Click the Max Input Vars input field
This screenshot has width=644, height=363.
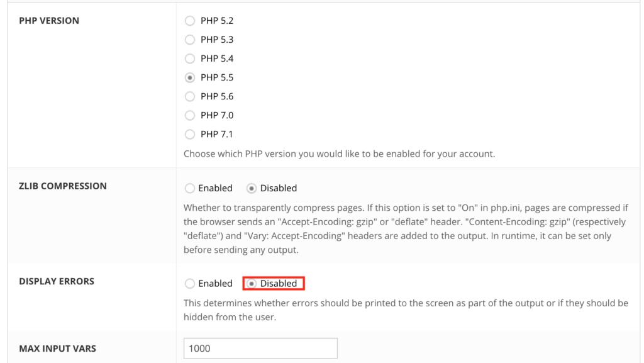(260, 348)
